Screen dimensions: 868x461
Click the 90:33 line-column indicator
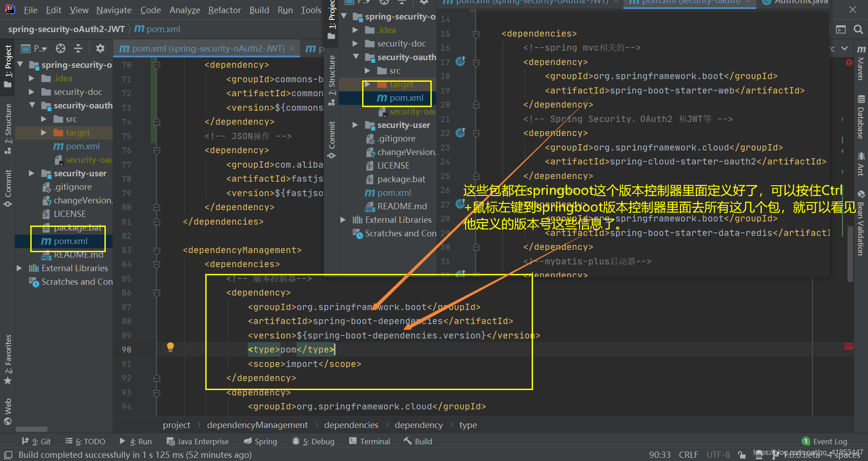pyautogui.click(x=660, y=455)
